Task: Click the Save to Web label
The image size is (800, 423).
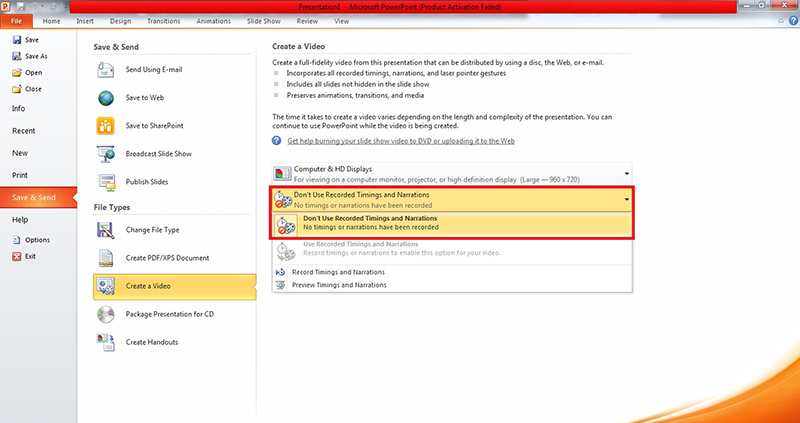Action: pos(145,97)
